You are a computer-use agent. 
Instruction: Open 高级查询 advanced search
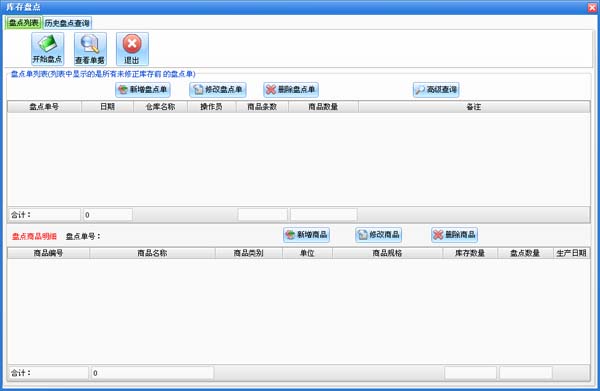click(436, 90)
